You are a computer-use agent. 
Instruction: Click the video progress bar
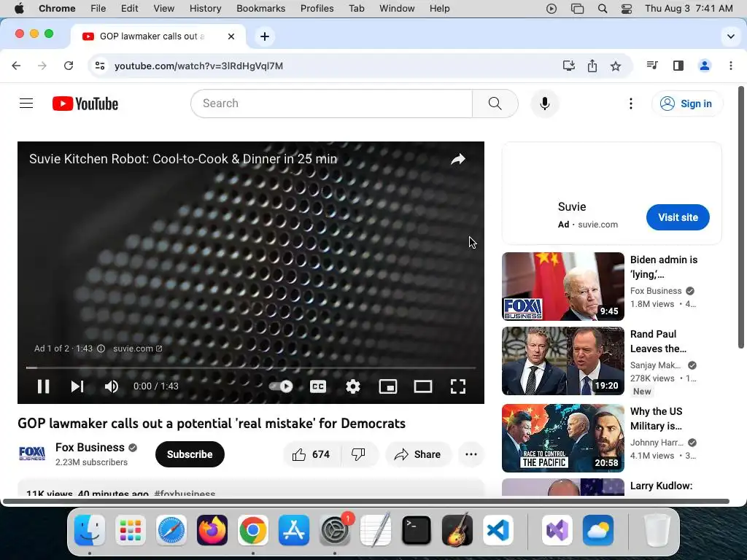[x=251, y=367]
